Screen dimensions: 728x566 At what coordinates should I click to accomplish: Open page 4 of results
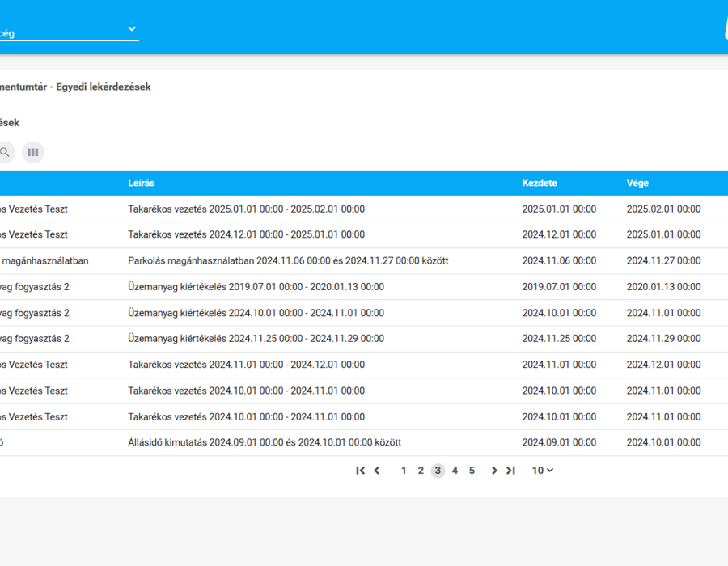pos(455,471)
